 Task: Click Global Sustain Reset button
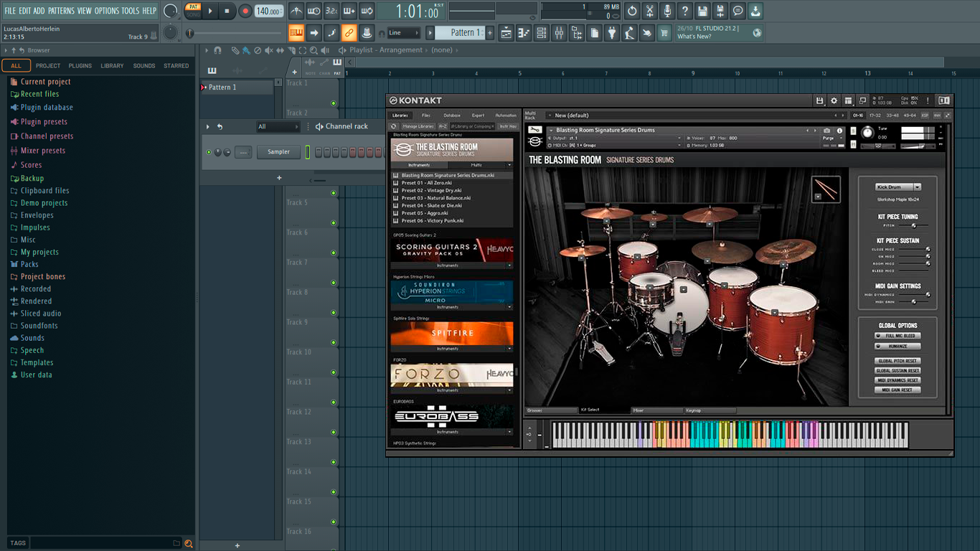click(x=897, y=371)
